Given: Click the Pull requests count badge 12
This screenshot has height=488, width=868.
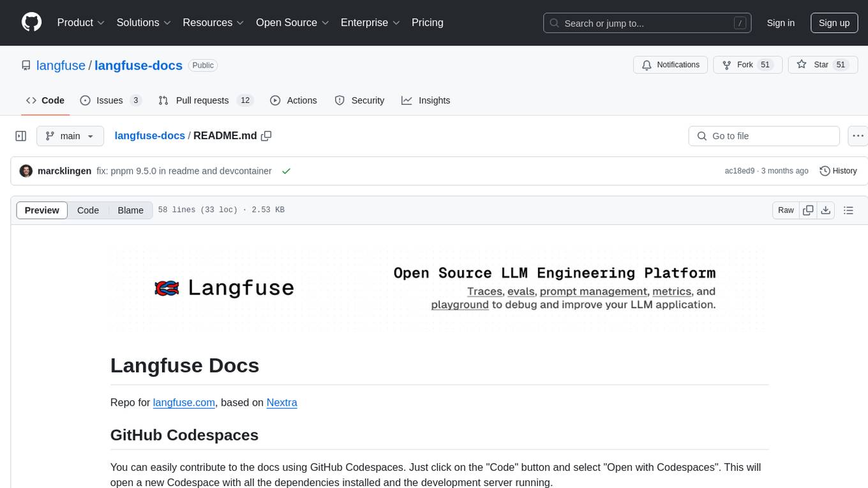Looking at the screenshot, I should [245, 100].
